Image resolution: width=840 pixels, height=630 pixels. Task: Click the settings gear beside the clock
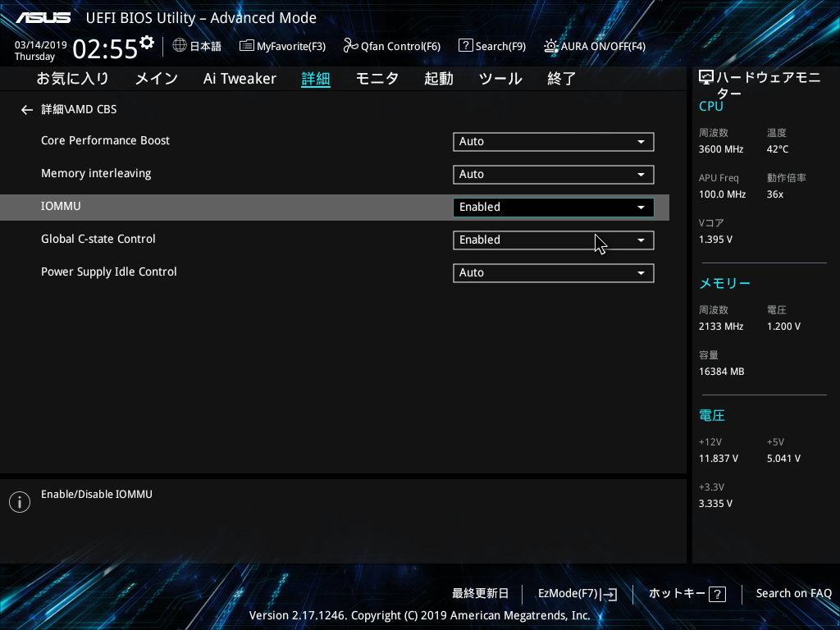(147, 43)
